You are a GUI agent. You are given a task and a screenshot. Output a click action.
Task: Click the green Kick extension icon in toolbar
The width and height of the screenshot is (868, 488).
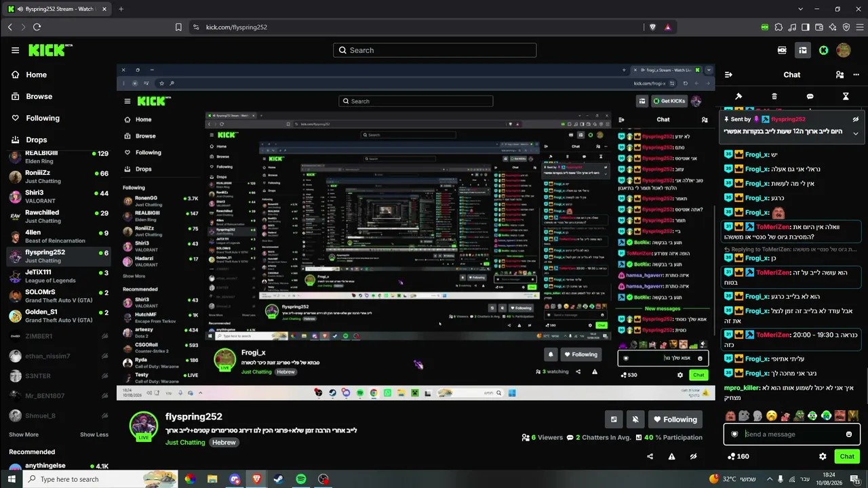coord(765,27)
